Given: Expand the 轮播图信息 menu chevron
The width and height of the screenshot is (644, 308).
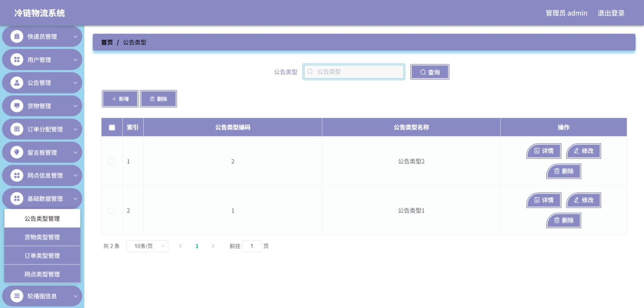Looking at the screenshot, I should pyautogui.click(x=75, y=296).
